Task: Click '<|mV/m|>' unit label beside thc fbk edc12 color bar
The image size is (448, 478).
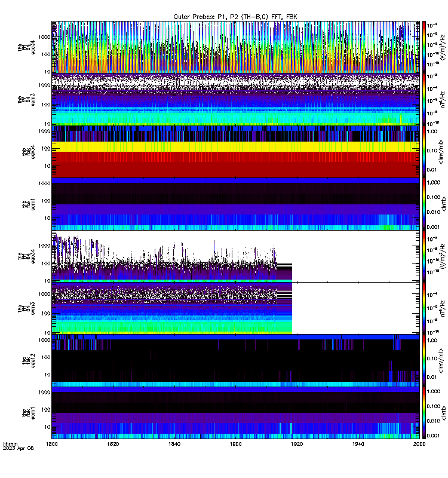Action: click(441, 361)
